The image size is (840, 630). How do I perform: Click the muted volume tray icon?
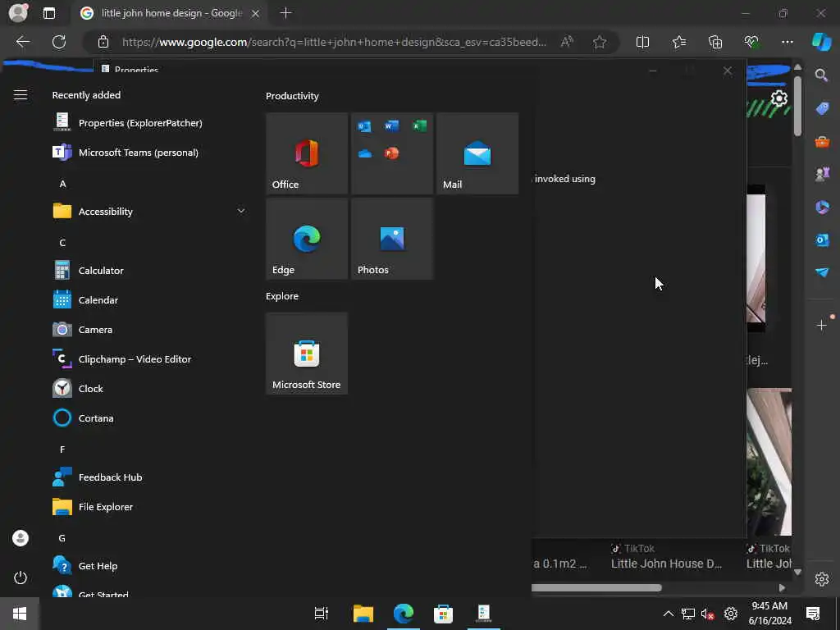[x=708, y=614]
